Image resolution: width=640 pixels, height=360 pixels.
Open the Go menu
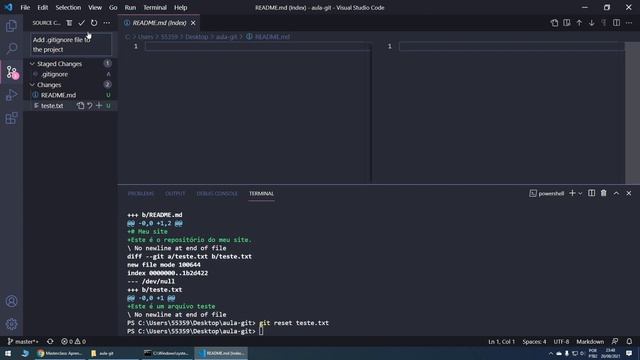[x=113, y=7]
